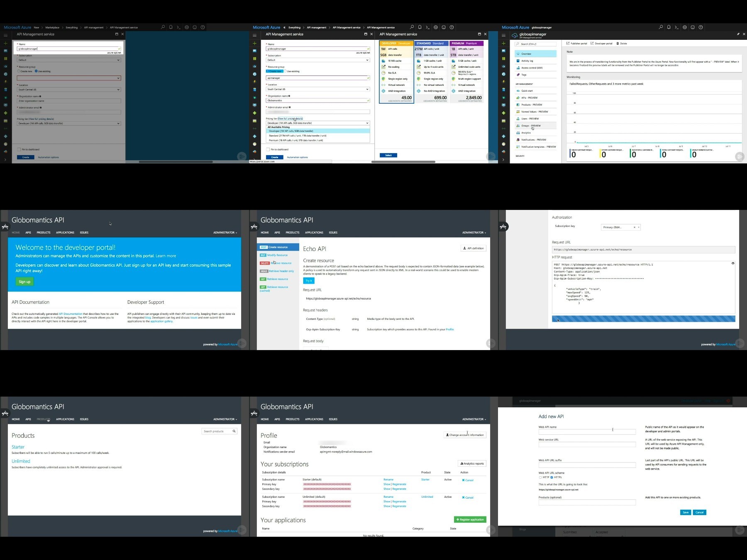
Task: Open the empty red-bordered resource group dropdown
Action: click(x=69, y=78)
